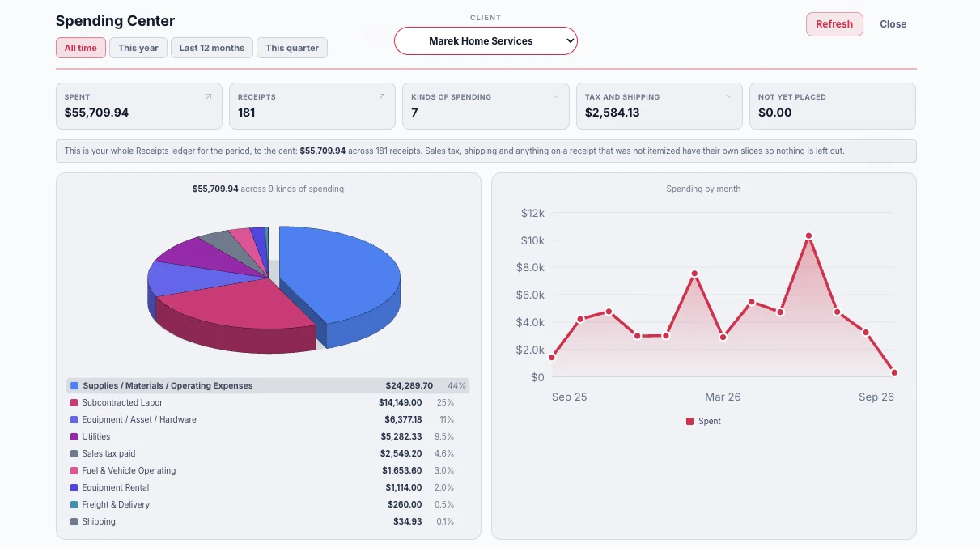
Task: Click the Spent $55,709.94 value
Action: pos(97,113)
